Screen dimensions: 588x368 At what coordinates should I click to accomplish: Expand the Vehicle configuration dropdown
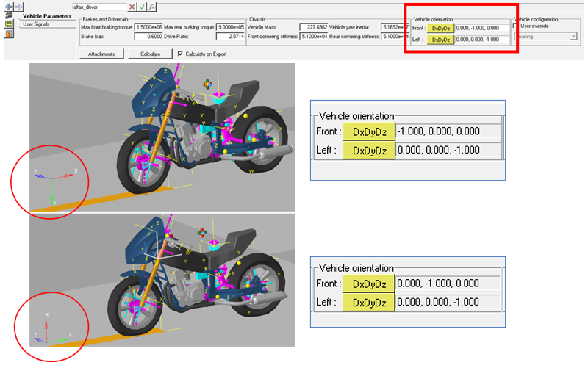point(573,36)
